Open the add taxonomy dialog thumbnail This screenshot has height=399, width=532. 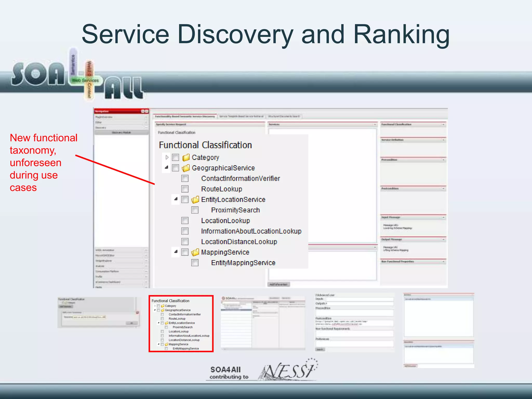coord(99,312)
